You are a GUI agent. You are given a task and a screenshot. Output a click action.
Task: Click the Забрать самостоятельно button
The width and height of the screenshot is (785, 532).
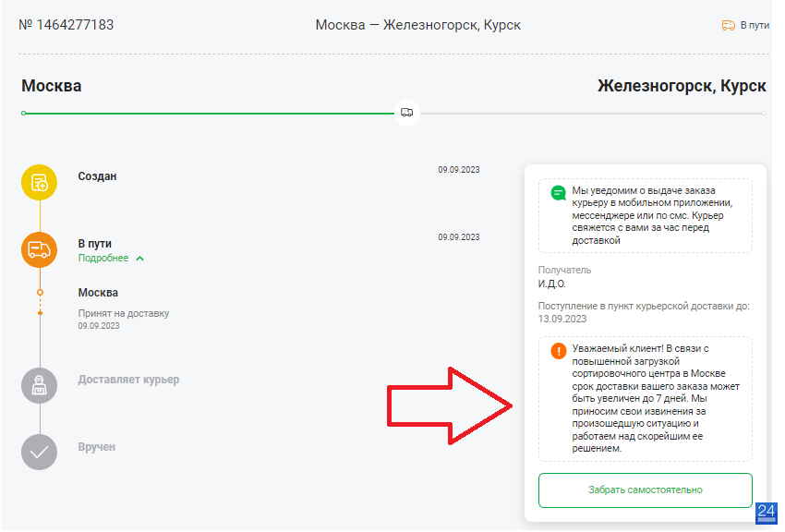[x=646, y=490]
